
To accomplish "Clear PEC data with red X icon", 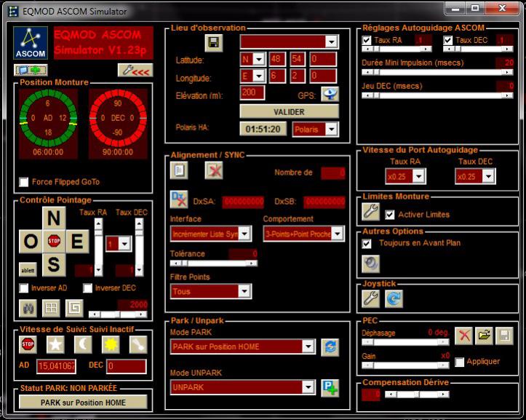I will point(463,336).
